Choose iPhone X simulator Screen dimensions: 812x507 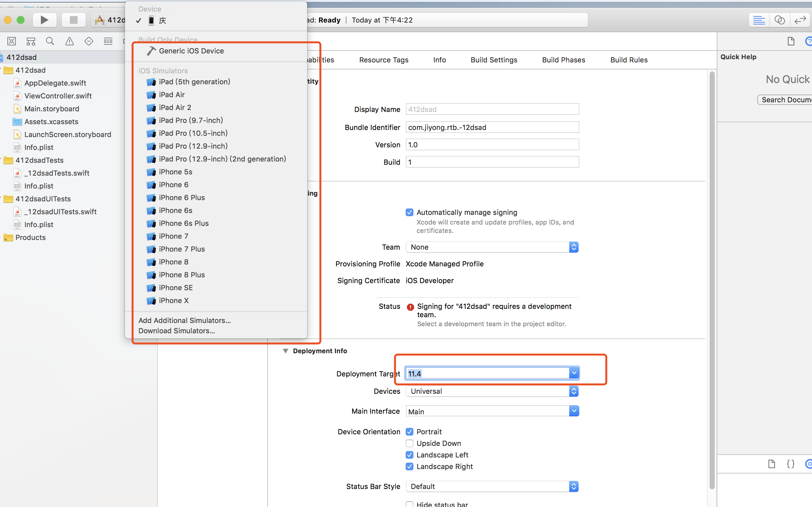pos(216,300)
